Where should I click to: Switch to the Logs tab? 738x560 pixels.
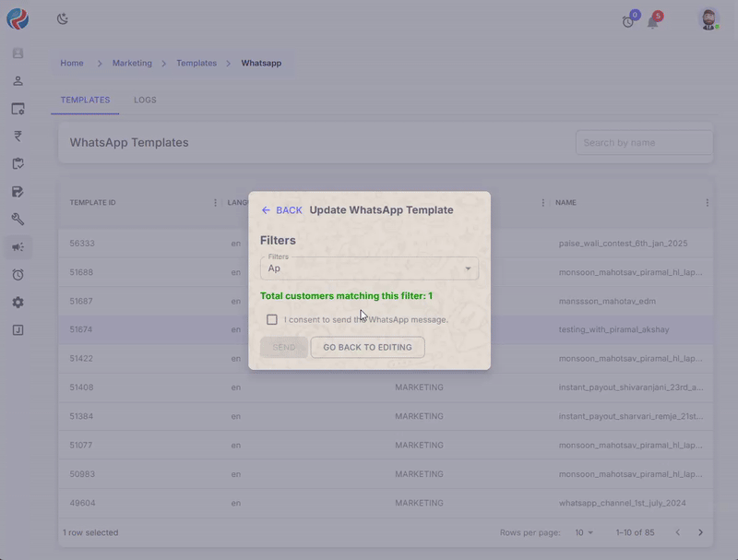click(x=145, y=100)
